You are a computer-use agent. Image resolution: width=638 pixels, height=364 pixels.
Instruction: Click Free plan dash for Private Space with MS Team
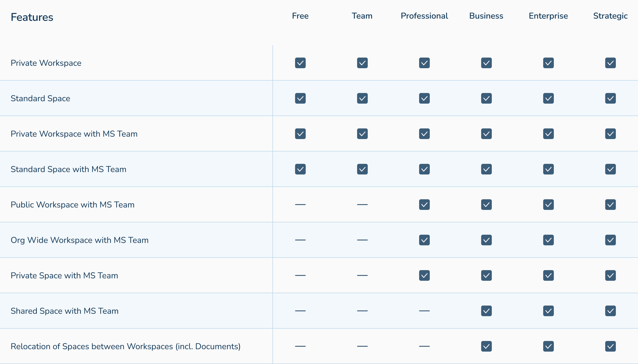click(300, 275)
